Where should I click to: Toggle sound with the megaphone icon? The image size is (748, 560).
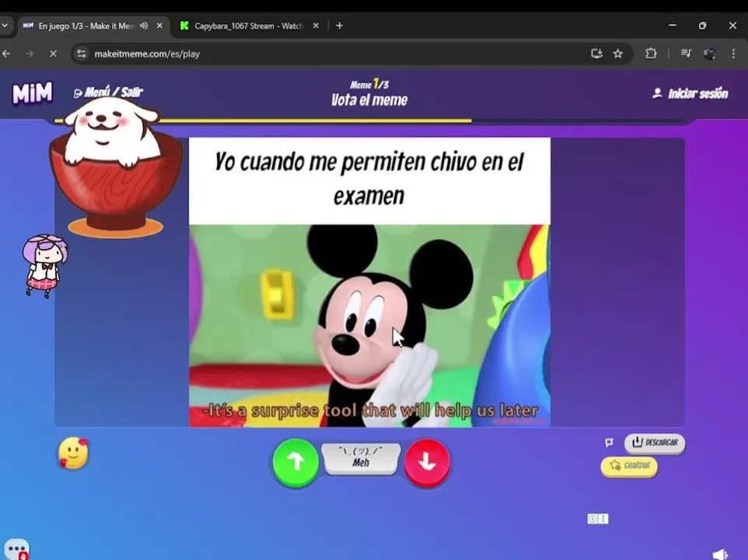[x=720, y=554]
